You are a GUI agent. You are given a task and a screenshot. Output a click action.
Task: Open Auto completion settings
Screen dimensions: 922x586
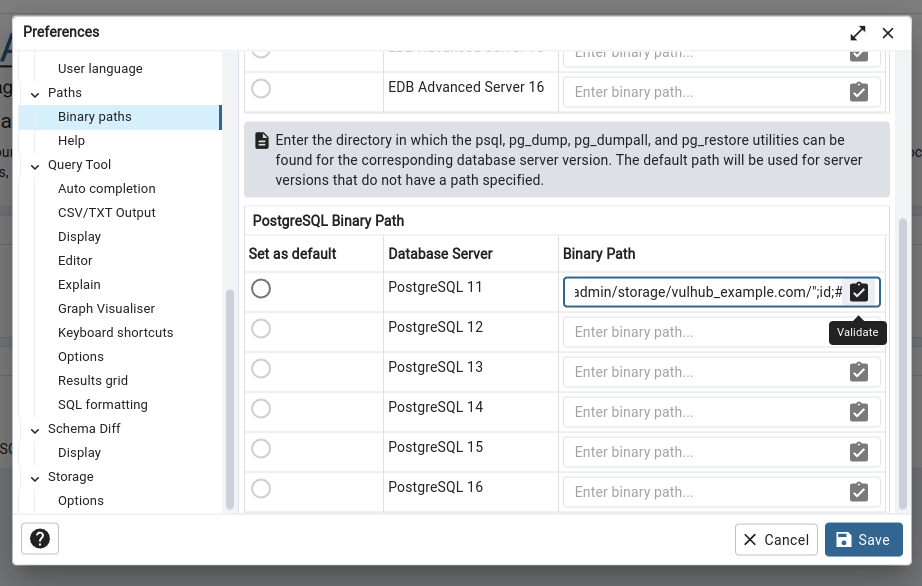[106, 189]
